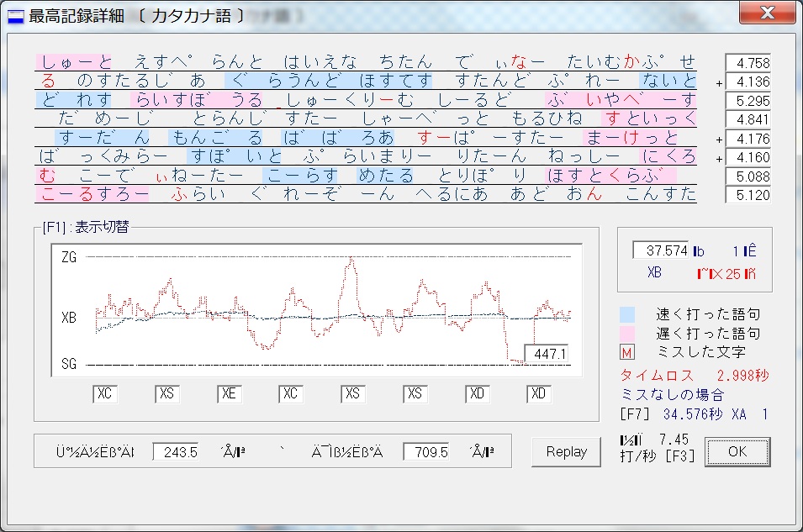Click the total time 37.574 field

660,250
